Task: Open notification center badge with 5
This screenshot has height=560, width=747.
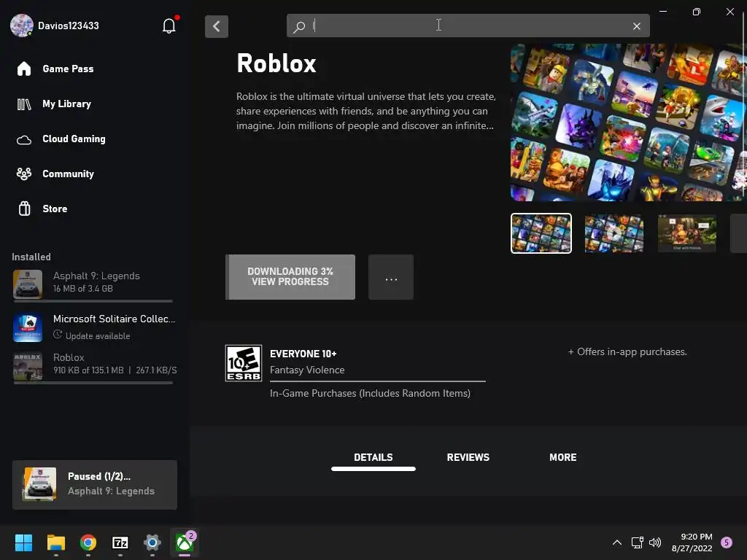Action: click(727, 542)
